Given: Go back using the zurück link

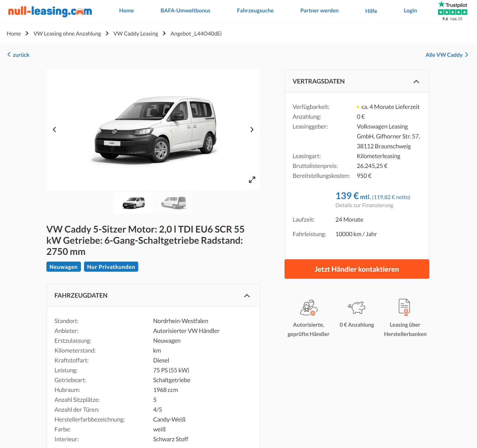Looking at the screenshot, I should (x=18, y=55).
